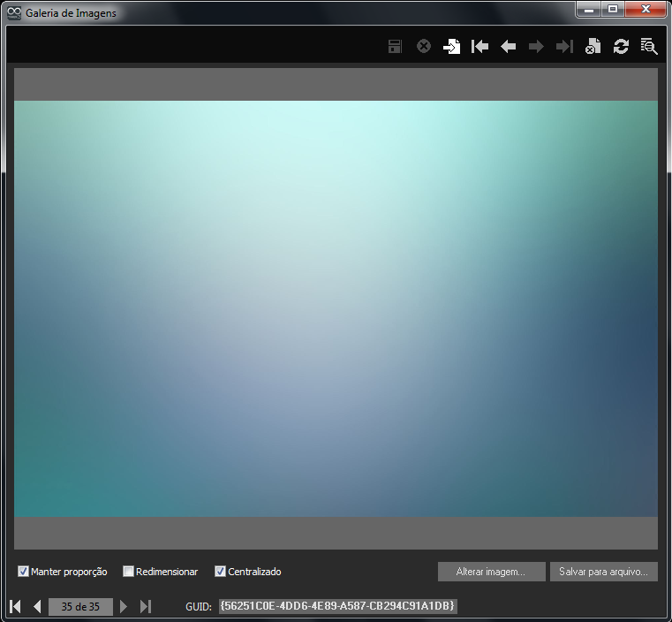Toggle the Centralizado checkbox
The image size is (672, 622).
(x=221, y=572)
